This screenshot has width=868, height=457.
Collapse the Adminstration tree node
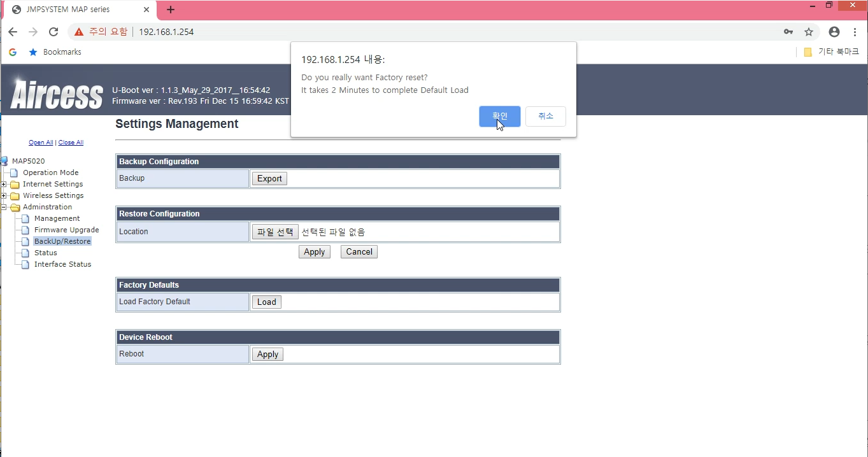(x=4, y=207)
